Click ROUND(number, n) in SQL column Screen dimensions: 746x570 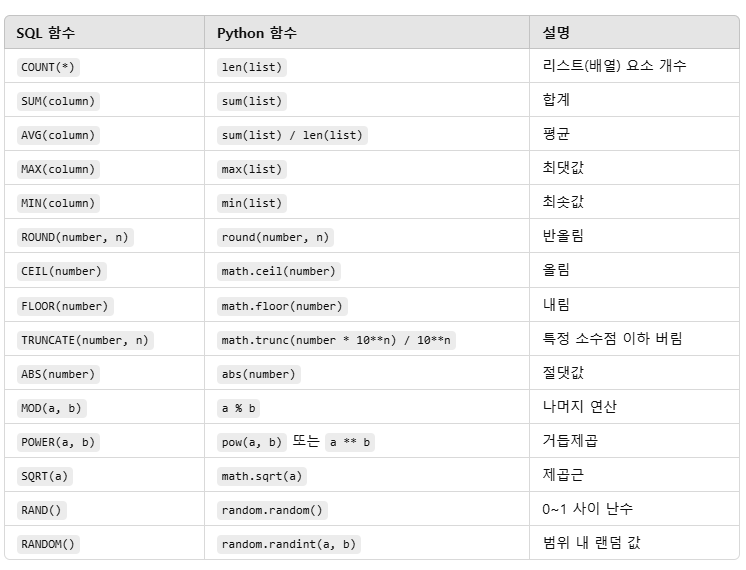tap(75, 237)
